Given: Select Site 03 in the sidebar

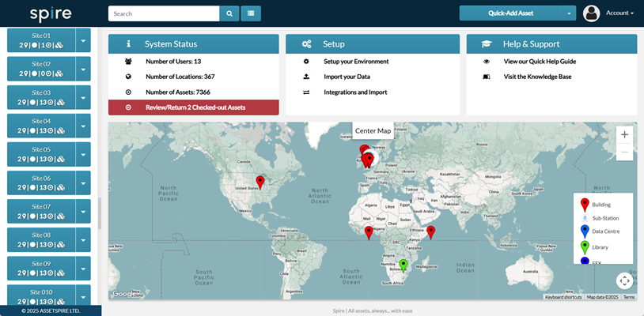Looking at the screenshot, I should pyautogui.click(x=41, y=97).
